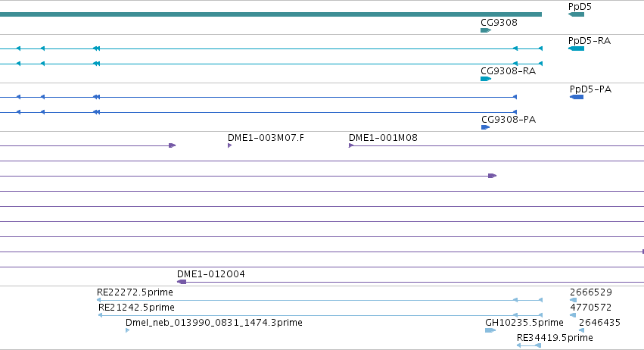644x350 pixels.
Task: Click the RE21242.5prime EST label
Action: [136, 308]
